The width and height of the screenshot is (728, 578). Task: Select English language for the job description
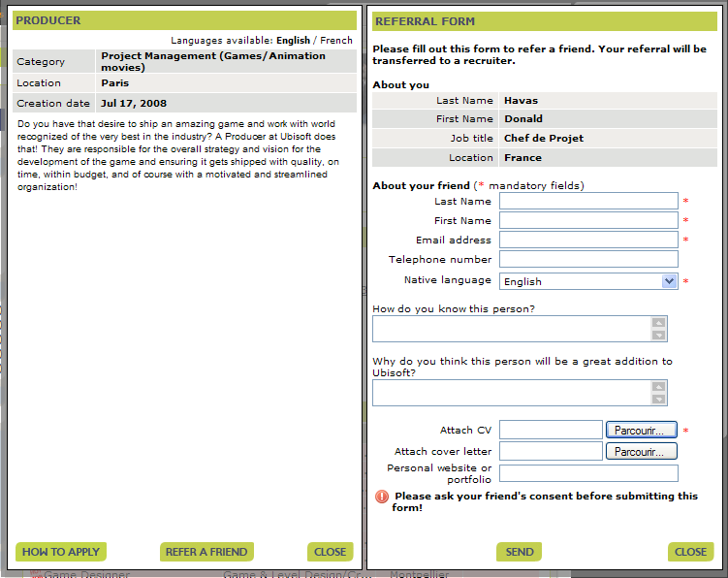[x=293, y=41]
